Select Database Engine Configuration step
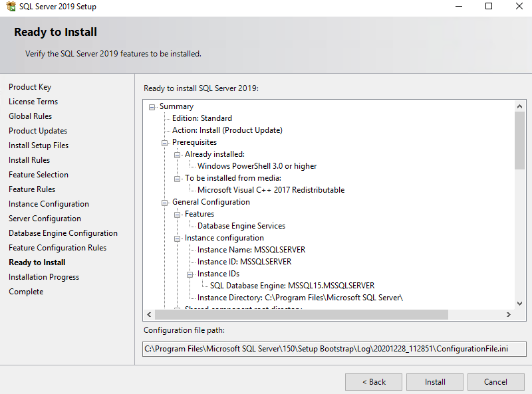532x394 pixels. pos(63,233)
